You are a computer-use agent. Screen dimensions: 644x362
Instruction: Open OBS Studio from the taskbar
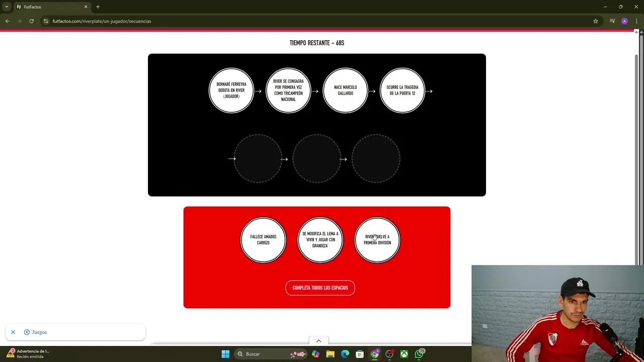(x=389, y=354)
